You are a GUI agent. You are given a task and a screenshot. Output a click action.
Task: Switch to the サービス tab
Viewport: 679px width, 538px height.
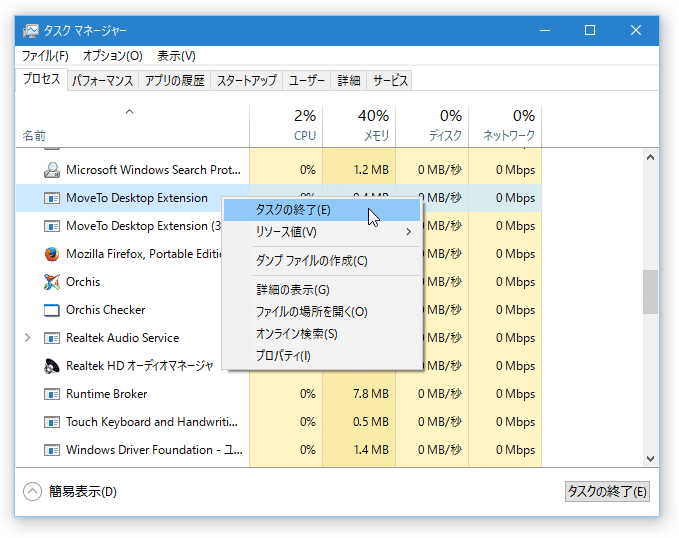point(390,81)
